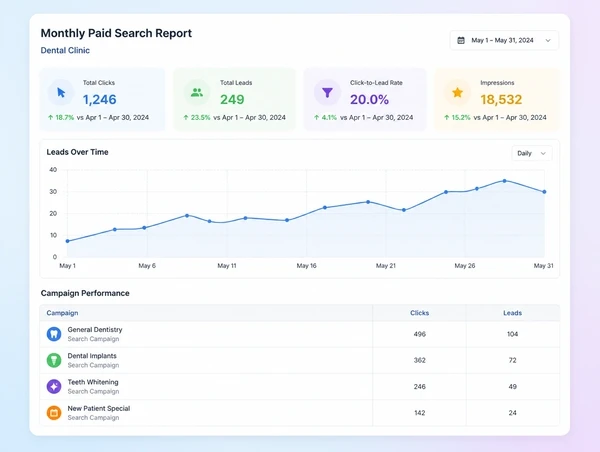Sort table by Clicks column header
The image size is (600, 452).
click(419, 313)
